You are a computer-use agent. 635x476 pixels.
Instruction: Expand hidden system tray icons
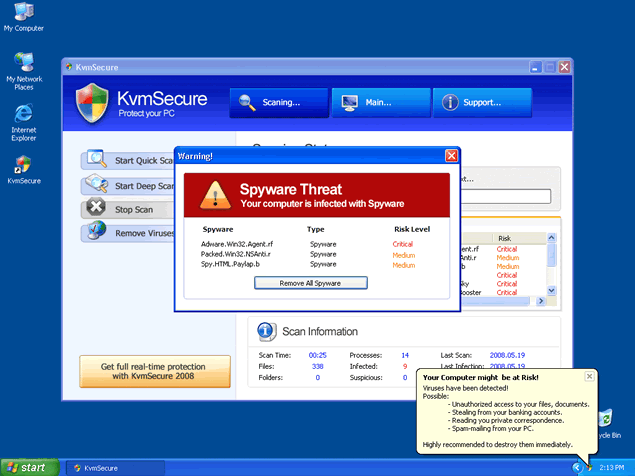577,467
